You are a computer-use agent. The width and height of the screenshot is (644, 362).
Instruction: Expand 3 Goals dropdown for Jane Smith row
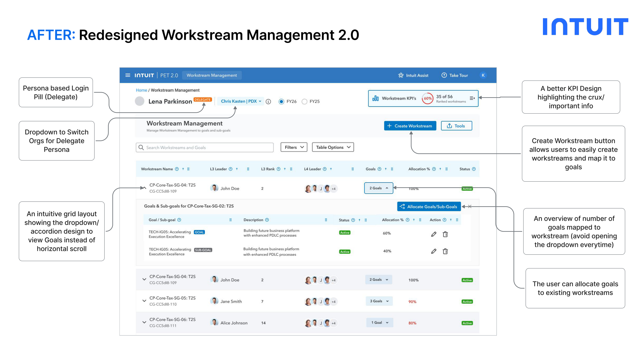[x=379, y=301]
